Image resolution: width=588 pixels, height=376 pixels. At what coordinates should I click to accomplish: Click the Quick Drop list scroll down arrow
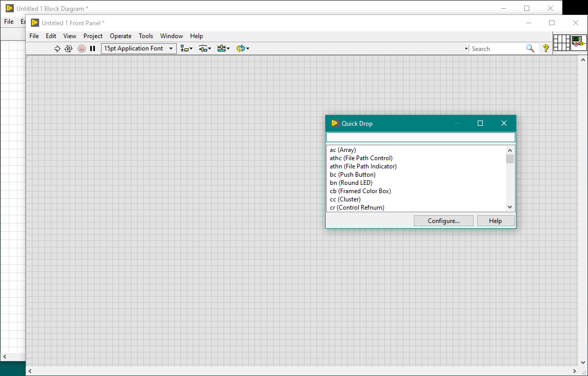[510, 207]
